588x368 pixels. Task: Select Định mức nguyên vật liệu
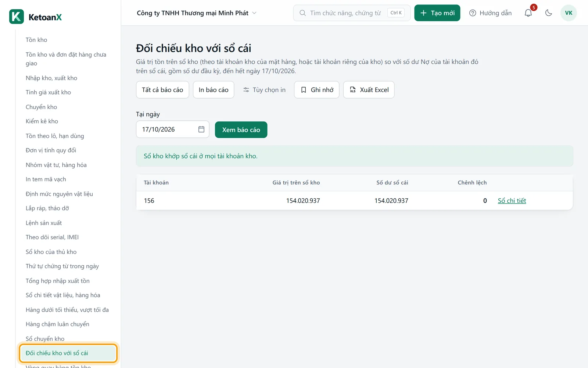59,194
